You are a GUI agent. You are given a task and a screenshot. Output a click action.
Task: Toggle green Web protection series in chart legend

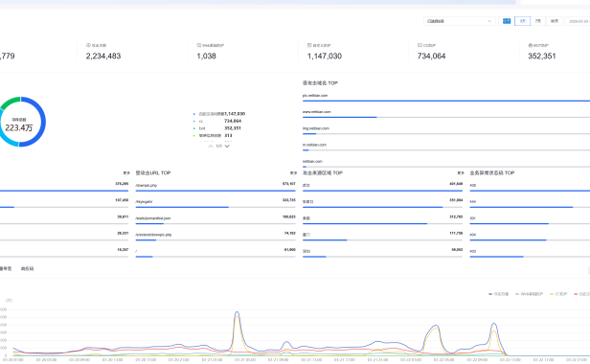(x=529, y=294)
